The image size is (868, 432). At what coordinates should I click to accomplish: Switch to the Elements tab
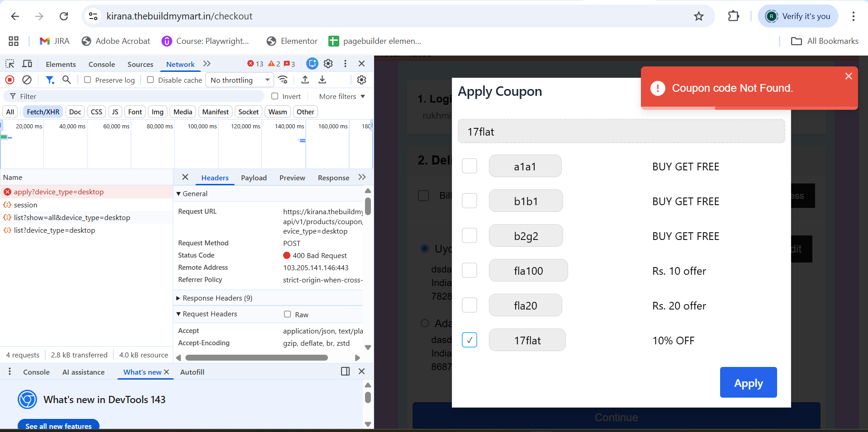(x=61, y=64)
